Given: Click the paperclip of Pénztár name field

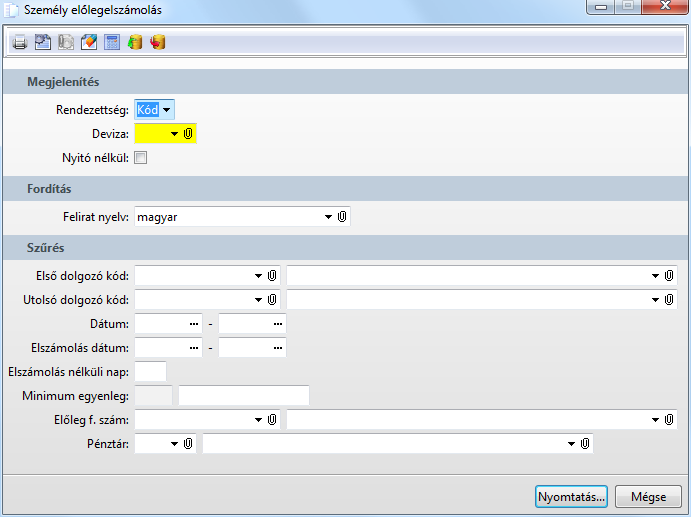Looking at the screenshot, I should 585,443.
